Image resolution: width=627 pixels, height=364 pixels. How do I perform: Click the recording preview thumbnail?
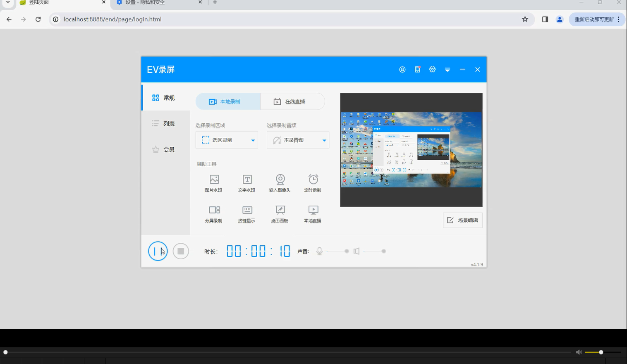point(411,150)
